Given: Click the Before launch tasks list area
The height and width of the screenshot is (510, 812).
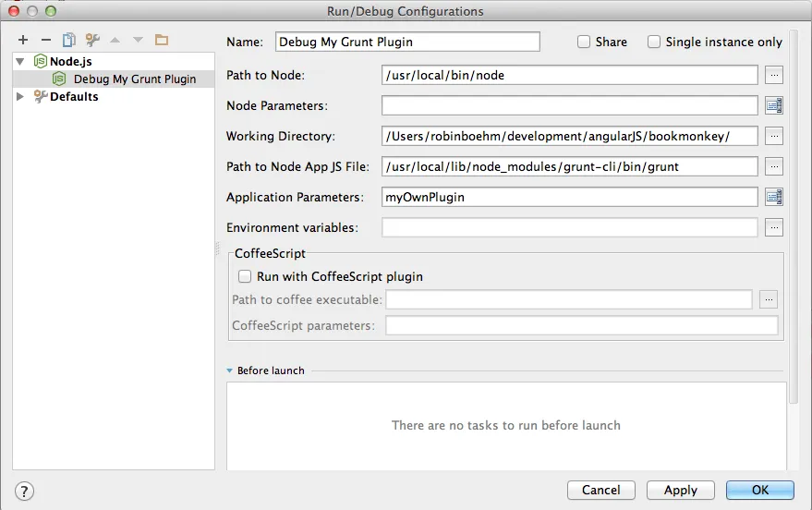Looking at the screenshot, I should click(x=506, y=426).
